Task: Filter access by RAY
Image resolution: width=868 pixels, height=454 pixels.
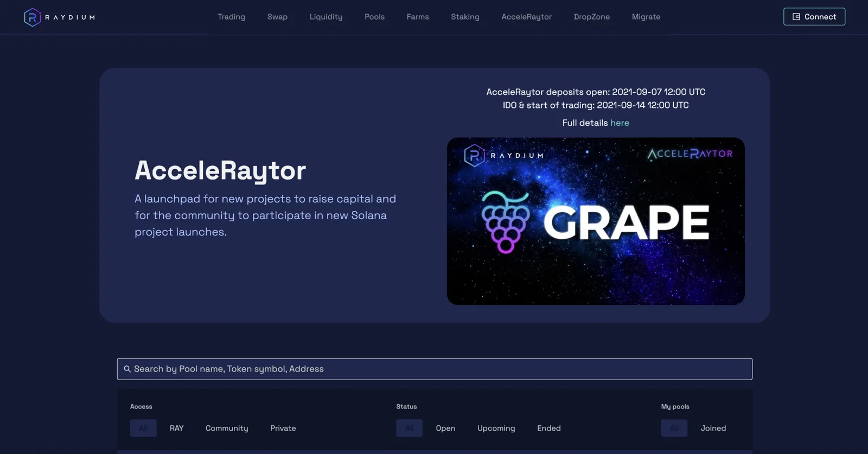Action: click(x=176, y=428)
